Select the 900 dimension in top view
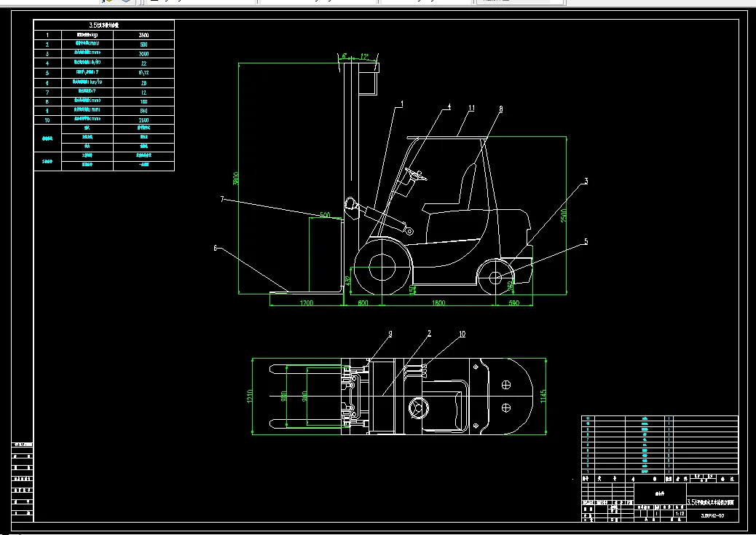This screenshot has width=756, height=535. 304,396
